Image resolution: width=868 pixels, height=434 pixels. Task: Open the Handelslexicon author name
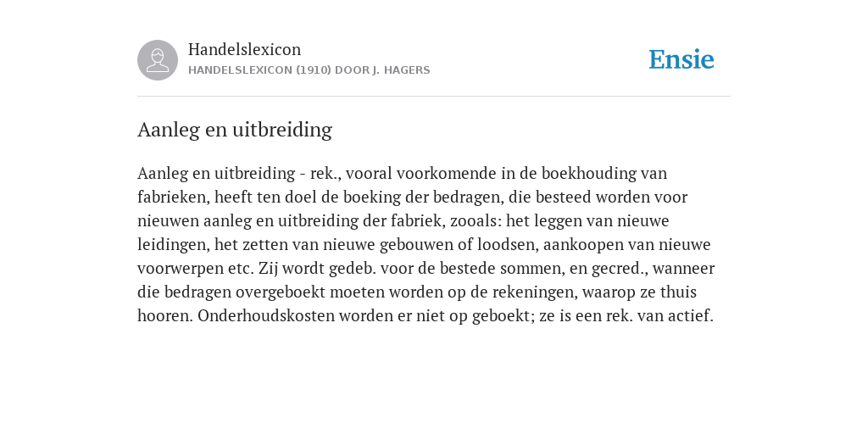[x=245, y=49]
